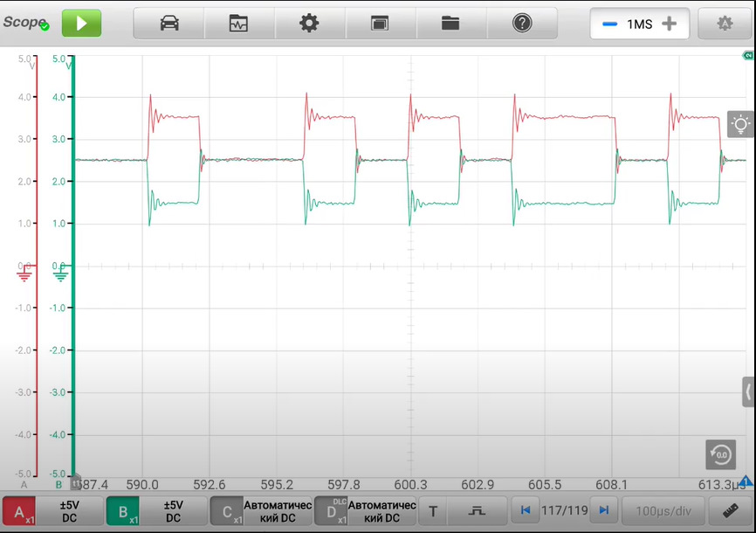756x533 pixels.
Task: Open channel A ±5V DC range settings
Action: pos(70,511)
